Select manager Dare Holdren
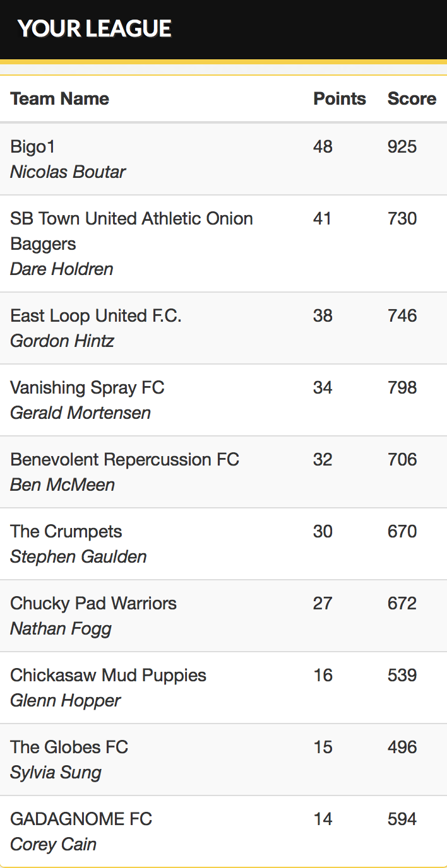 (x=61, y=269)
